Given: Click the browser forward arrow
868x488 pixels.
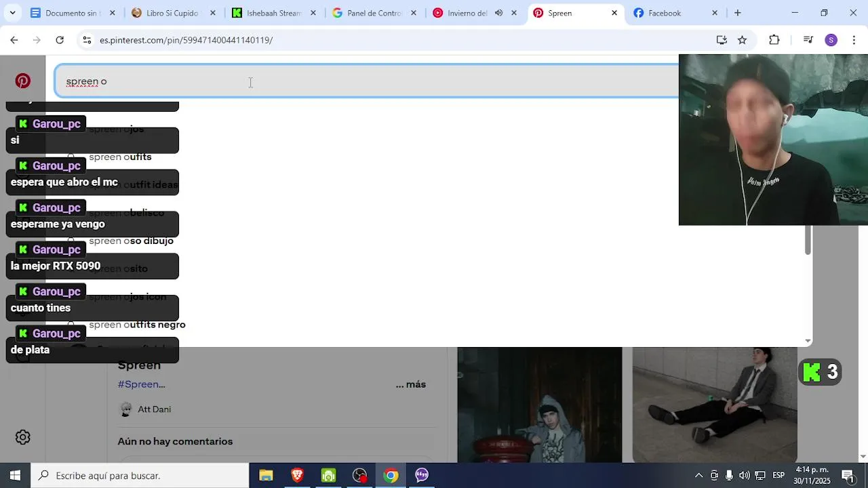Looking at the screenshot, I should tap(37, 40).
